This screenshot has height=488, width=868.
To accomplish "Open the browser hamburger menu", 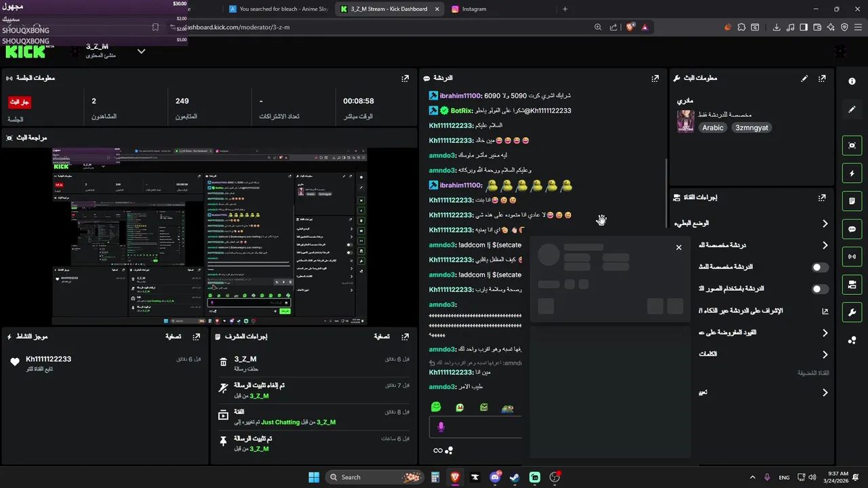I will 858,27.
